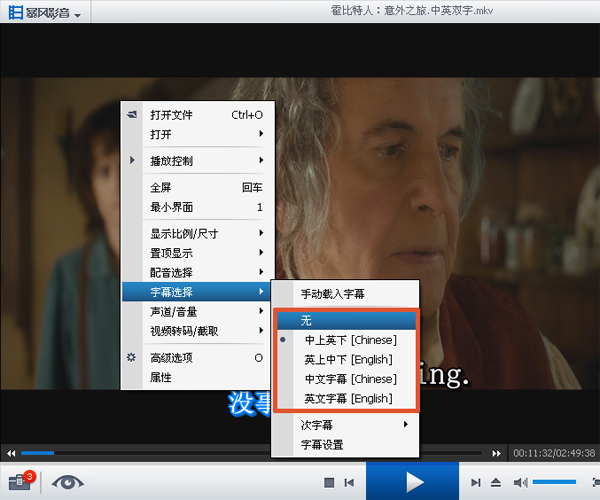Click the eject/open file icon
Screen dimensions: 600x500
coord(496,483)
